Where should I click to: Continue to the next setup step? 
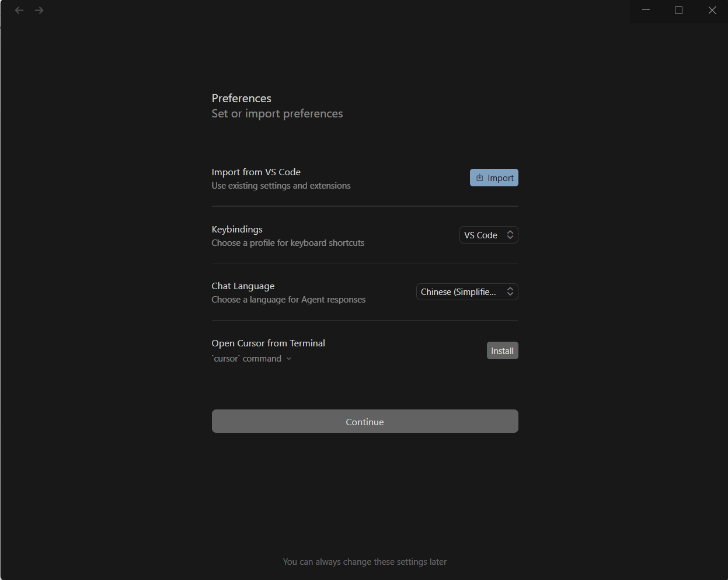click(365, 421)
